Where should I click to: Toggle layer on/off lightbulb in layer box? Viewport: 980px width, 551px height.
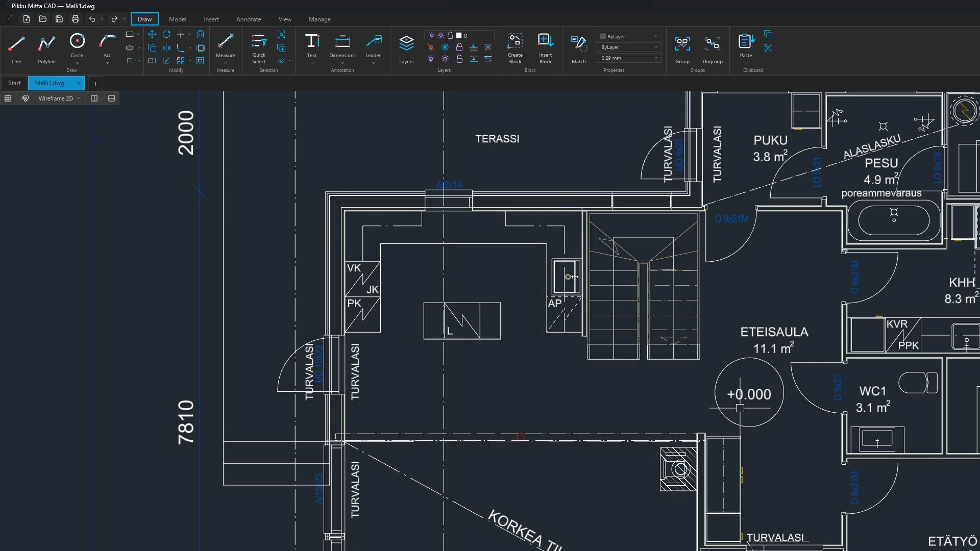432,36
